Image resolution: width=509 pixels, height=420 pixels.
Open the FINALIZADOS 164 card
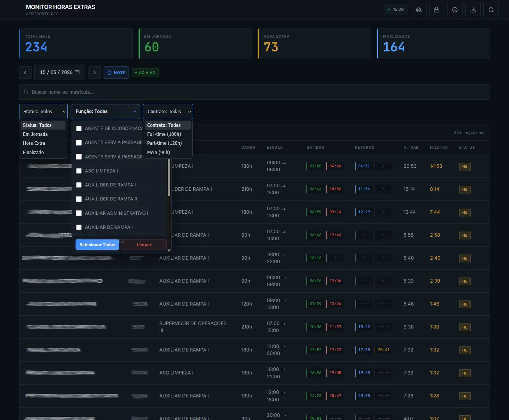pos(433,44)
